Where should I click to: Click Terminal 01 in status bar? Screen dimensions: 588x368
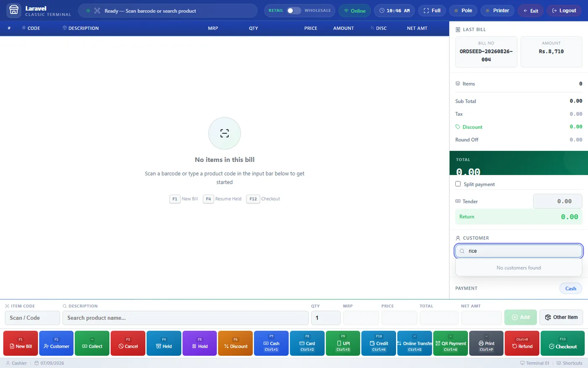click(x=535, y=363)
